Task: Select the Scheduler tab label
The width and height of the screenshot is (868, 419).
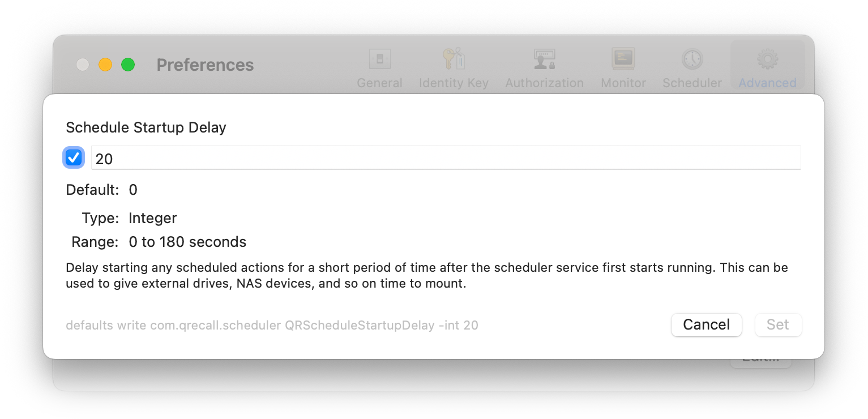Action: pyautogui.click(x=692, y=83)
